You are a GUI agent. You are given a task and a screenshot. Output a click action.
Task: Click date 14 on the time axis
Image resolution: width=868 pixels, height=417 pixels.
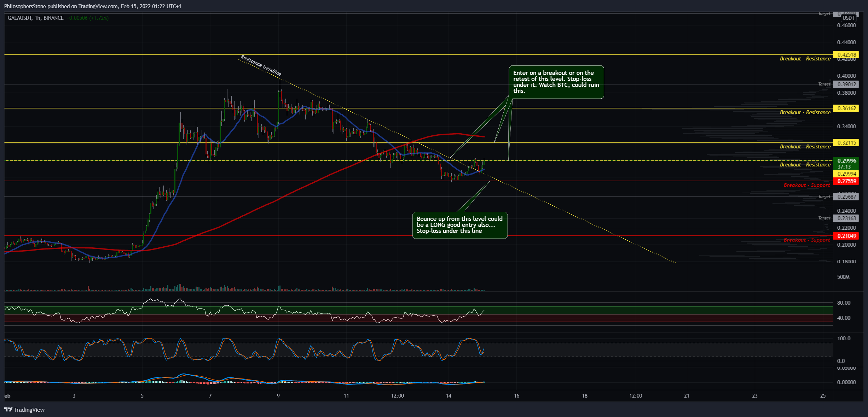449,396
